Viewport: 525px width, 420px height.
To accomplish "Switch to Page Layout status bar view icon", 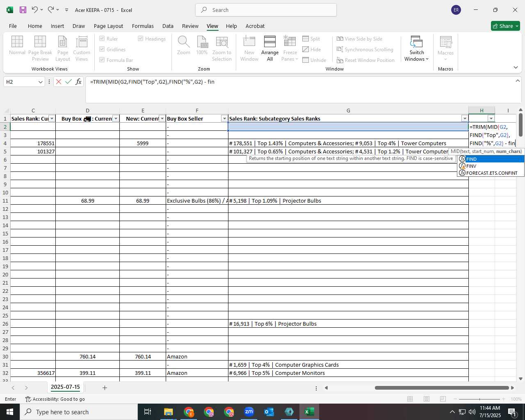I will coord(426,399).
